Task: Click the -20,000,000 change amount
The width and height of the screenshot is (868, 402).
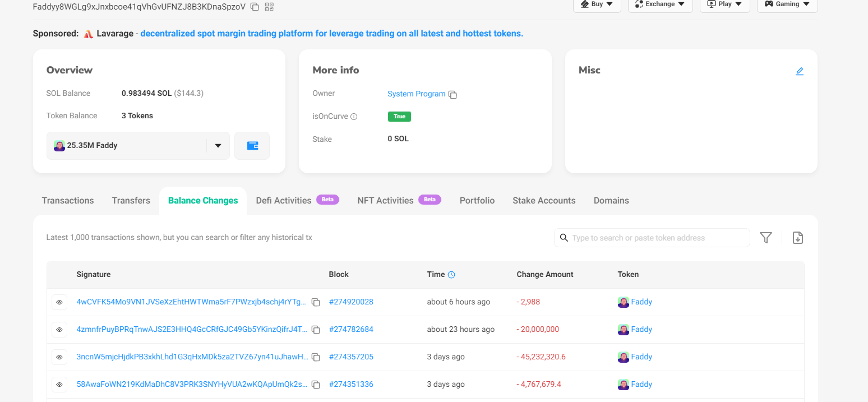Action: [x=538, y=329]
